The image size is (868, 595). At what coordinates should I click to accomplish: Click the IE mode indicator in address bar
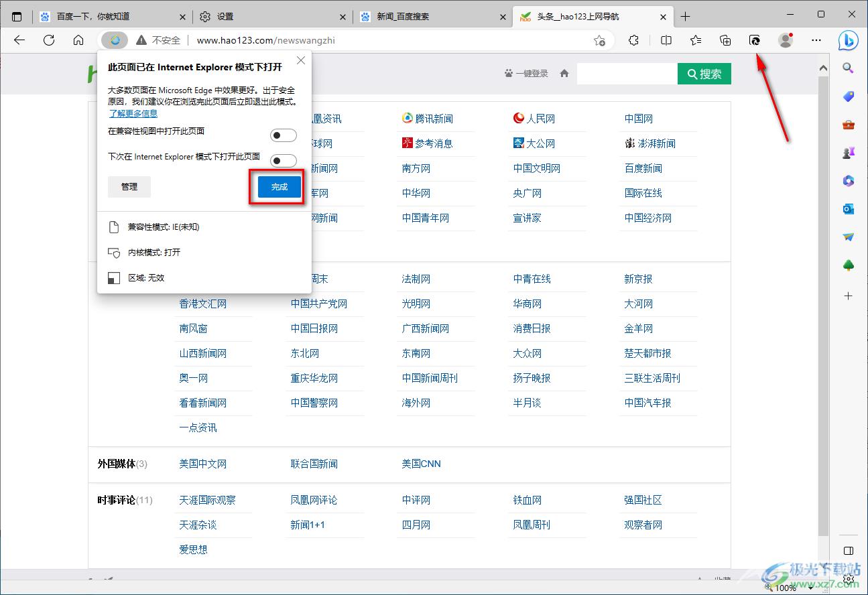click(x=115, y=40)
